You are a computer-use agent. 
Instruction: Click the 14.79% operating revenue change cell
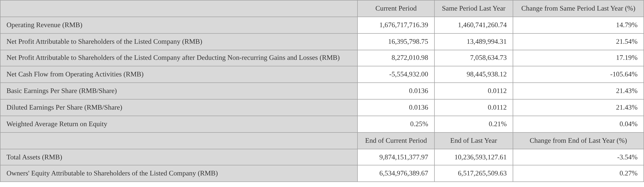626,25
